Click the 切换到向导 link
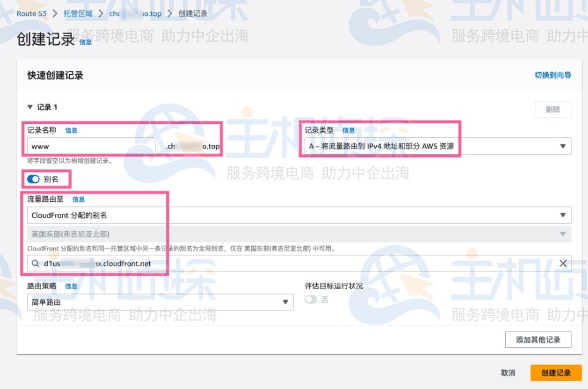Image resolution: width=588 pixels, height=389 pixels. (x=553, y=75)
